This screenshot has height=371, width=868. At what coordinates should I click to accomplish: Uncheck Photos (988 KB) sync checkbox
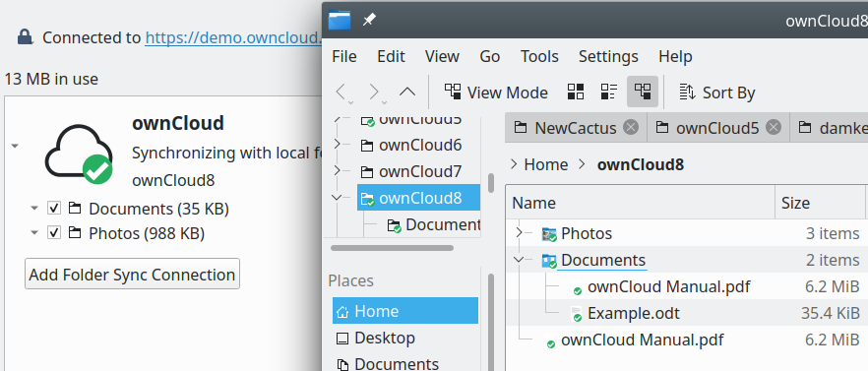(54, 233)
